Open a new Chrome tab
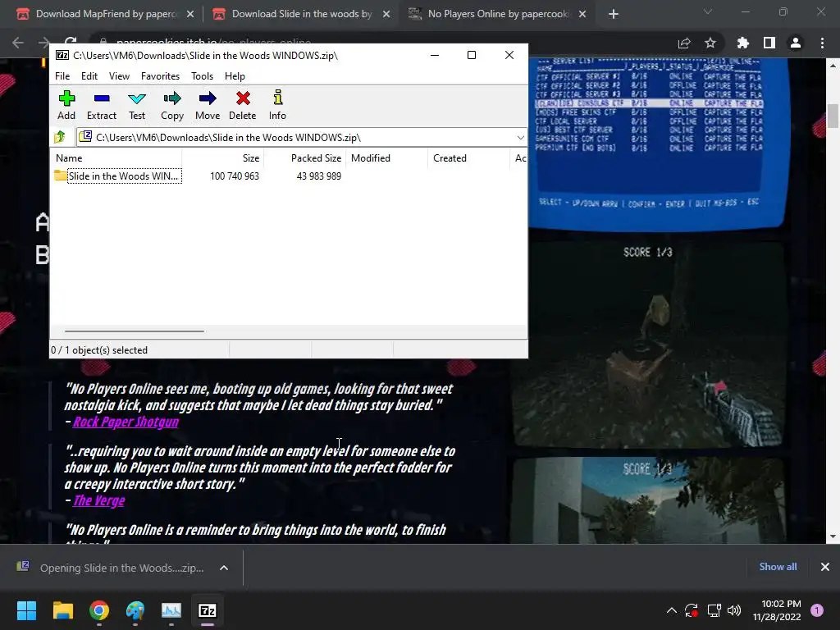 [x=614, y=14]
